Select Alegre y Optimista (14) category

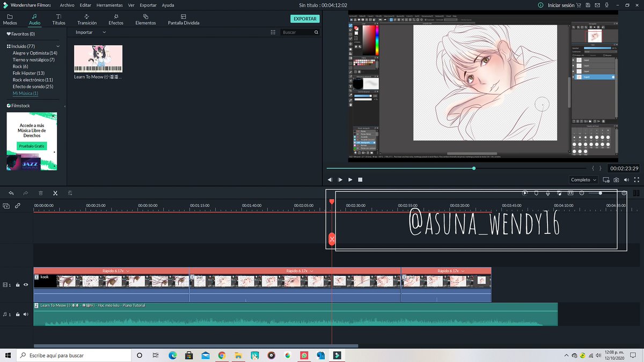[35, 53]
